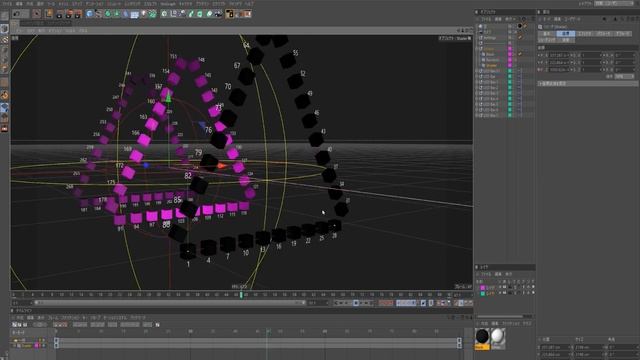Open the MoGraph menu in main menu bar
Image resolution: width=640 pixels, height=360 pixels.
coord(168,4)
